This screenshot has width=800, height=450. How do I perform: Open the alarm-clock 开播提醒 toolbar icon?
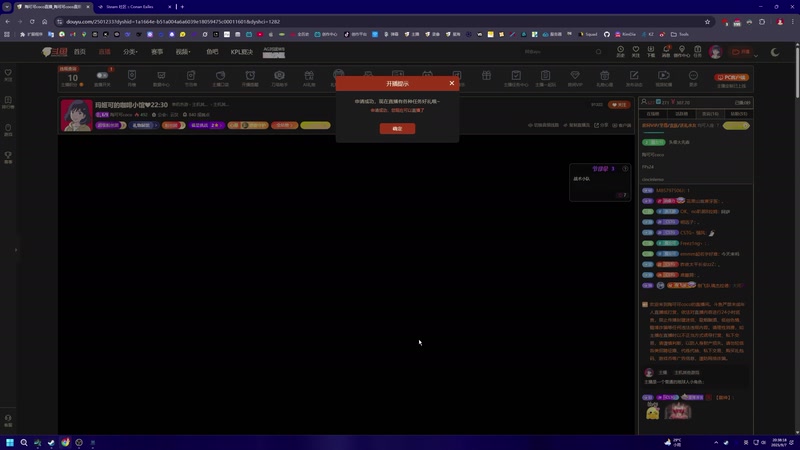point(250,76)
